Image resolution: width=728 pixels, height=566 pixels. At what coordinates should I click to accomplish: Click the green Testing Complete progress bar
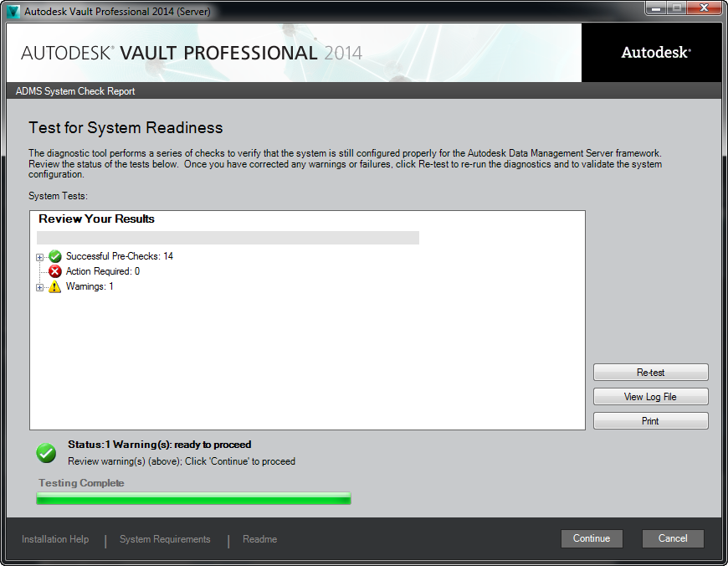tap(193, 498)
